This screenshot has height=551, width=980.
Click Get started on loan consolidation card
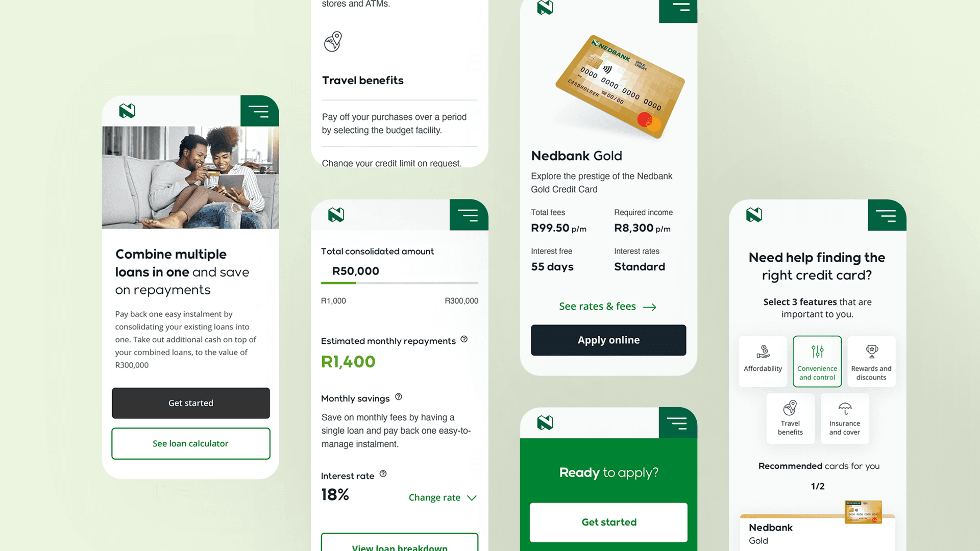[190, 403]
